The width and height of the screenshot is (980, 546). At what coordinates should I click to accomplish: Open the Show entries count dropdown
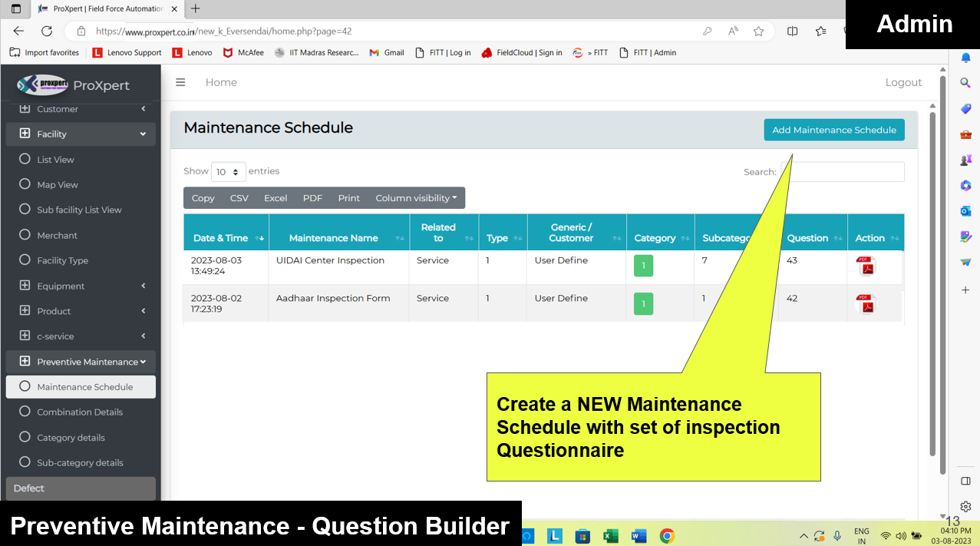[x=228, y=172]
